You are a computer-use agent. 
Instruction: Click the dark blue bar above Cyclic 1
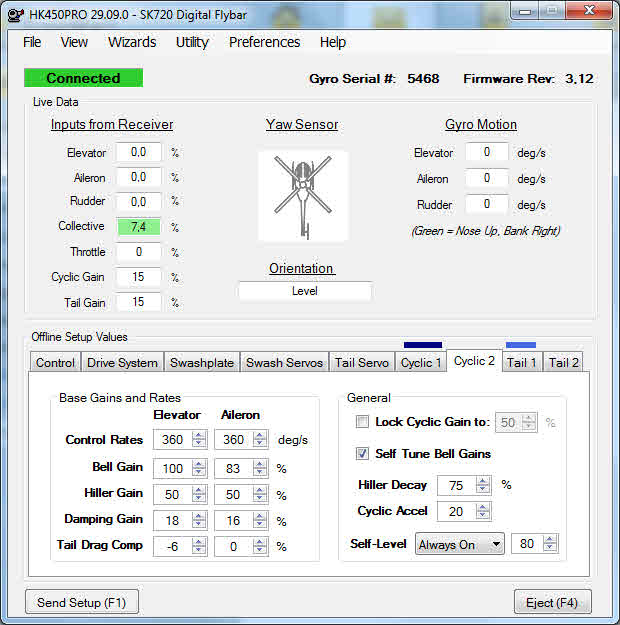click(x=423, y=345)
